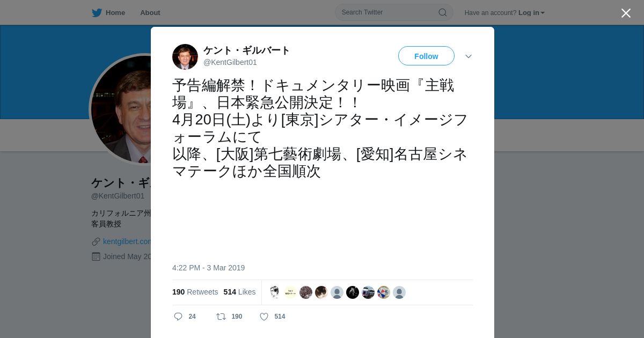Viewport: 644px width, 338px height.
Task: Click the last gray default avatar
Action: click(399, 292)
